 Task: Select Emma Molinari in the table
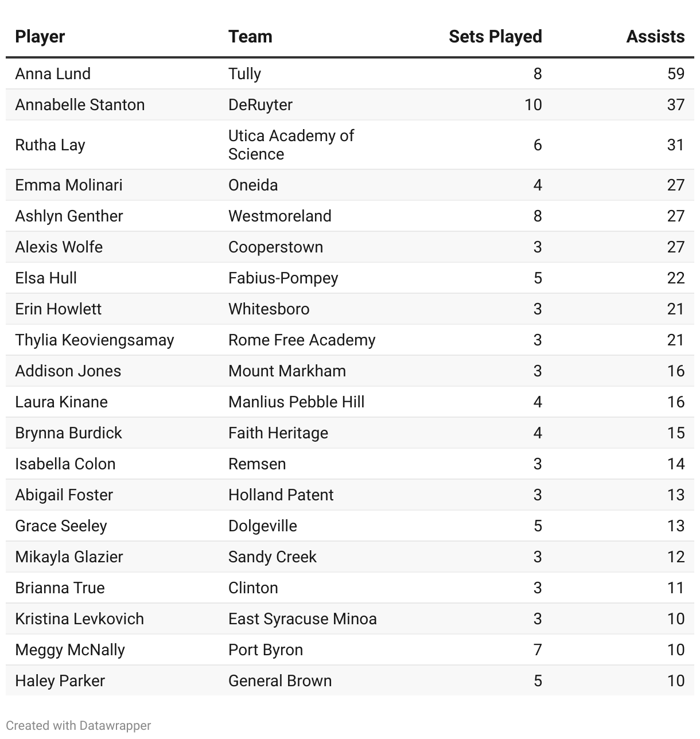[x=69, y=185]
